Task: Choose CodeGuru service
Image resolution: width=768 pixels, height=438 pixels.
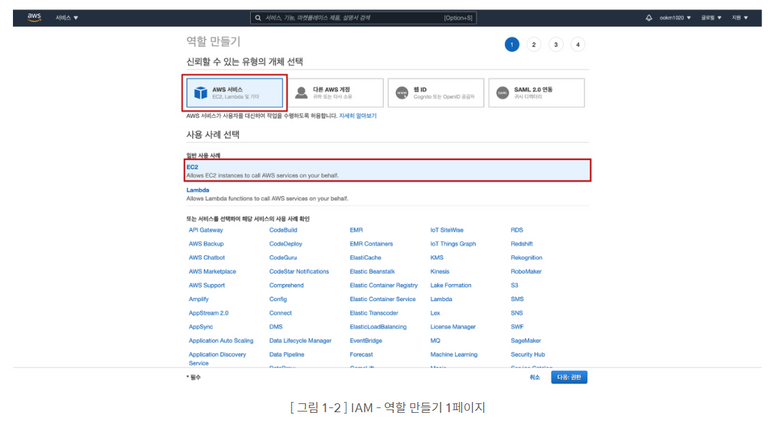Action: (283, 257)
